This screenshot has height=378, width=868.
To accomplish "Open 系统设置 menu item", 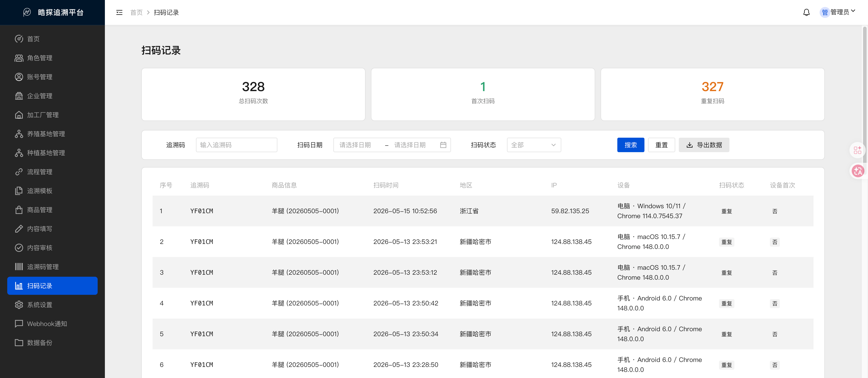I will 52,305.
